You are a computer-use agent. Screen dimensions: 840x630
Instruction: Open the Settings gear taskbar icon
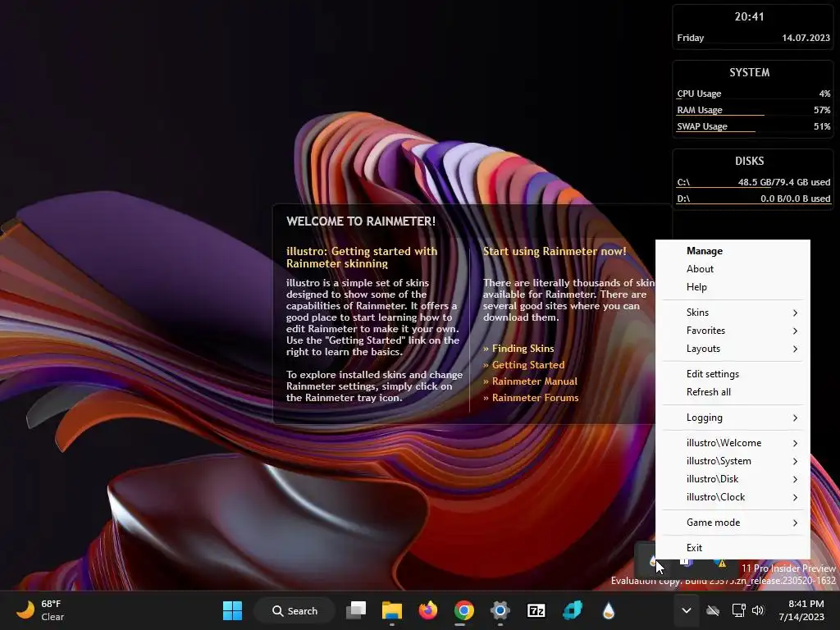[500, 610]
